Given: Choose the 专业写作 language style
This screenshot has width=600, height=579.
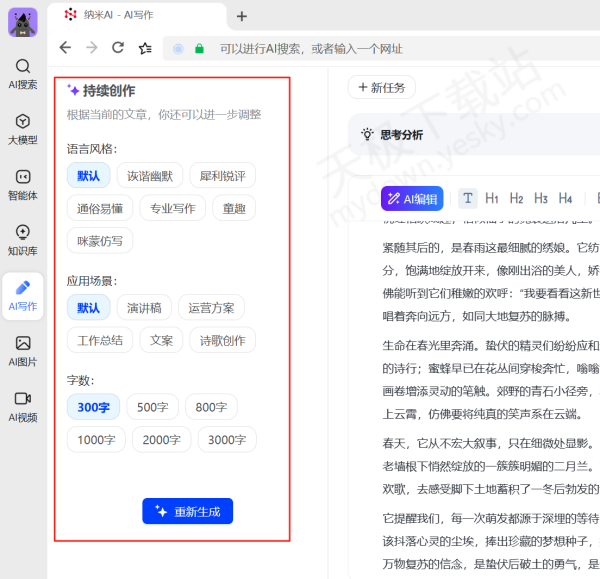Looking at the screenshot, I should click(x=173, y=208).
